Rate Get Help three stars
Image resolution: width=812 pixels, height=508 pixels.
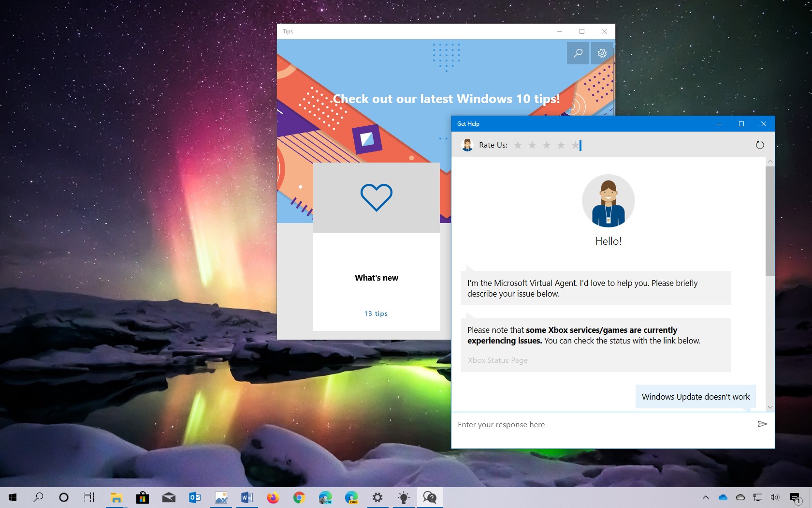[x=547, y=145]
